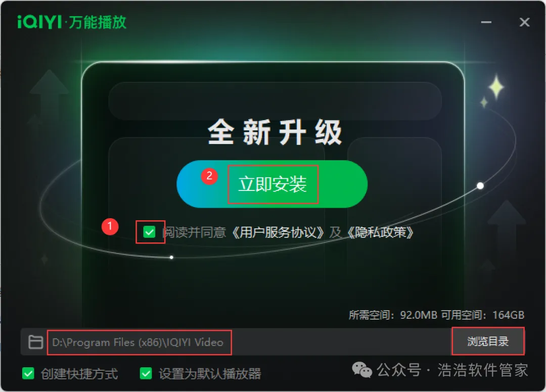Viewport: 546px width, 392px height.
Task: Click the iQIYI logo in title bar
Action: 39,22
